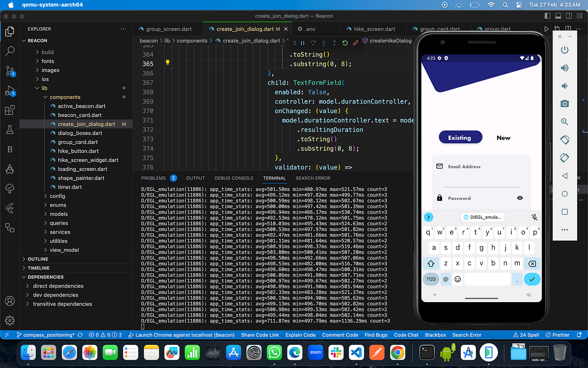Viewport: 588px width, 368px height.
Task: Open timer.dart in explorer
Action: coord(70,187)
